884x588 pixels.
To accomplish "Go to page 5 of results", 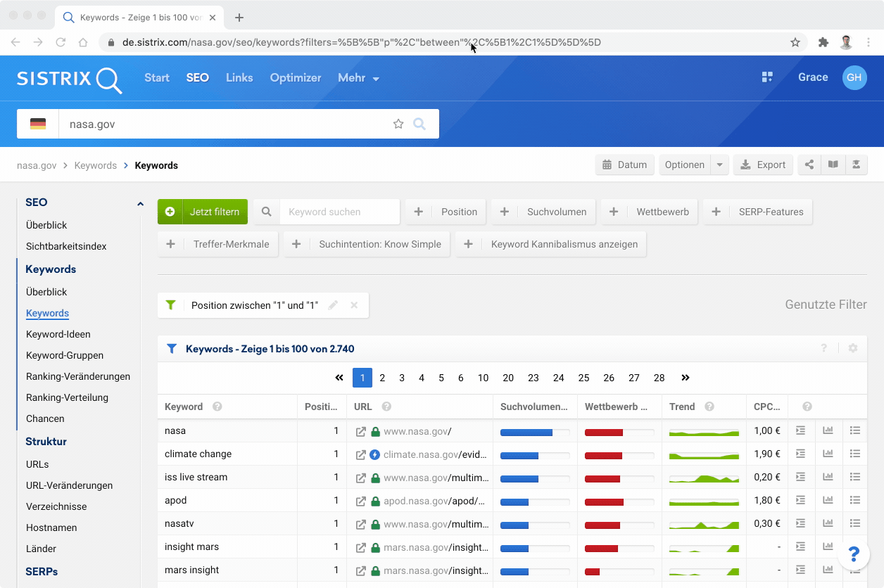I will (x=441, y=378).
